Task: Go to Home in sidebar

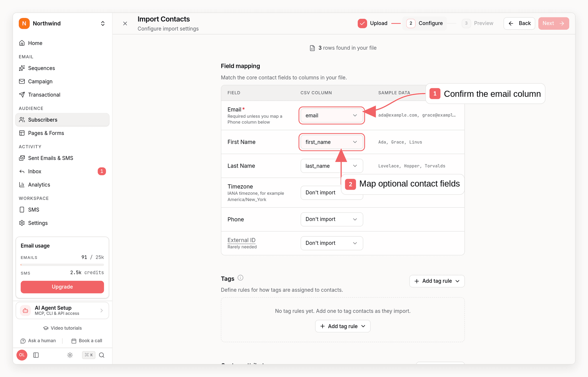Action: click(x=62, y=43)
